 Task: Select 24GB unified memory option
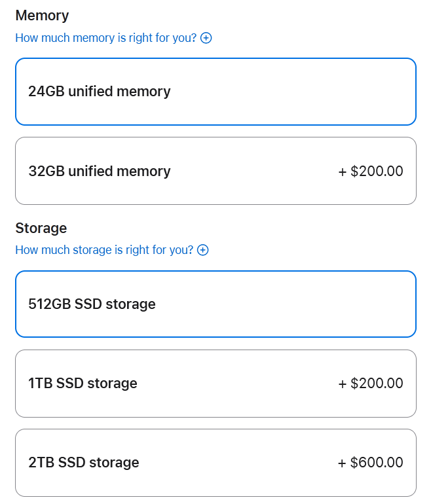216,92
